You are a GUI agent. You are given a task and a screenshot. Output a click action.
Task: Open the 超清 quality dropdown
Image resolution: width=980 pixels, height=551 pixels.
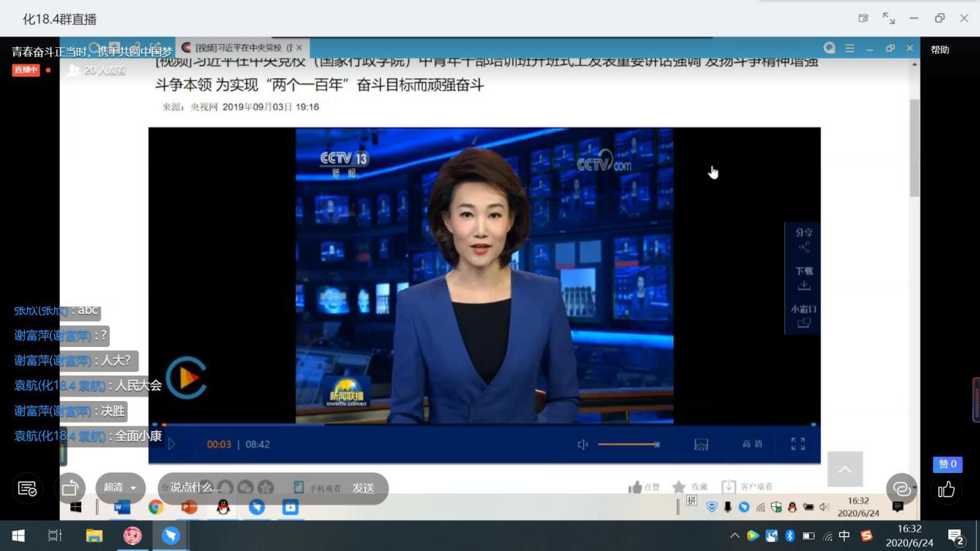click(x=121, y=488)
